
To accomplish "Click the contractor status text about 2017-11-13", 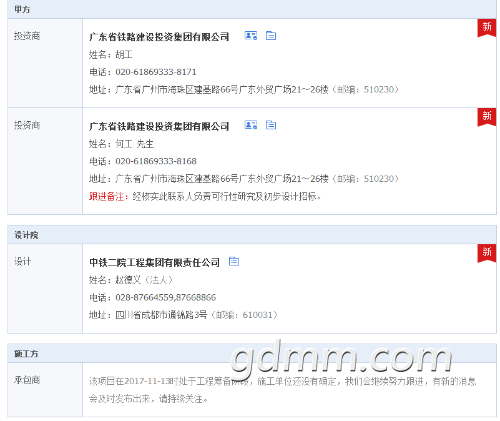I will (282, 390).
